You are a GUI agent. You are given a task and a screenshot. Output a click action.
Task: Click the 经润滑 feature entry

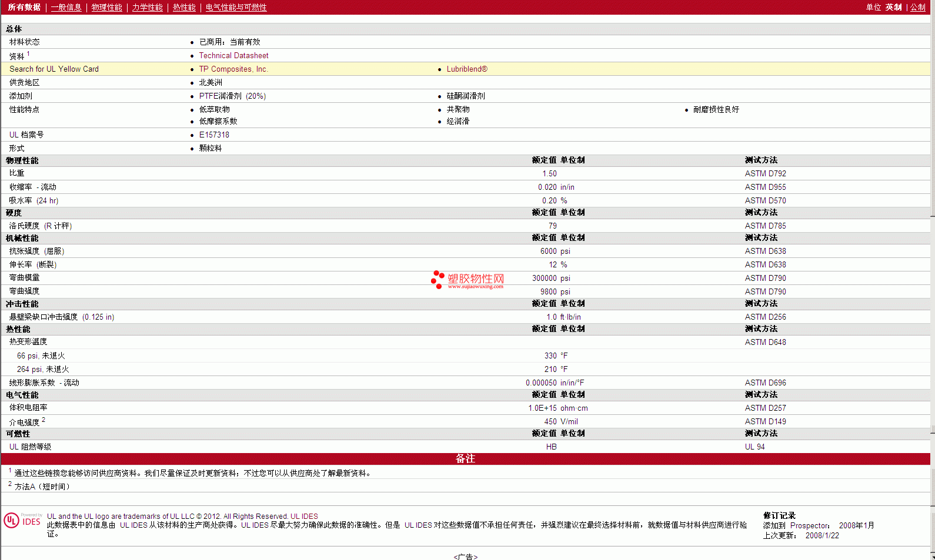(458, 122)
